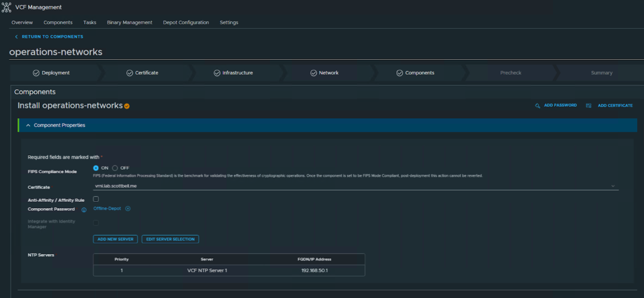Click the checkmark icon on Components step
This screenshot has height=298, width=644.
pos(399,73)
